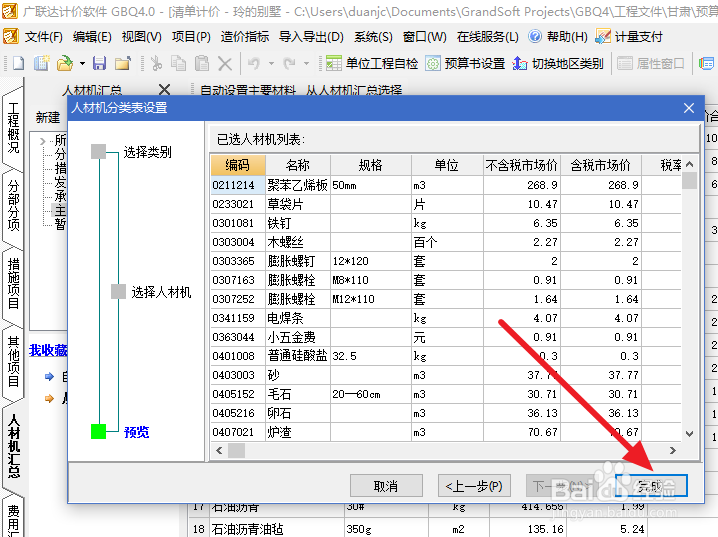This screenshot has width=718, height=537.
Task: Select the 草袋片 row name cell
Action: [x=298, y=204]
